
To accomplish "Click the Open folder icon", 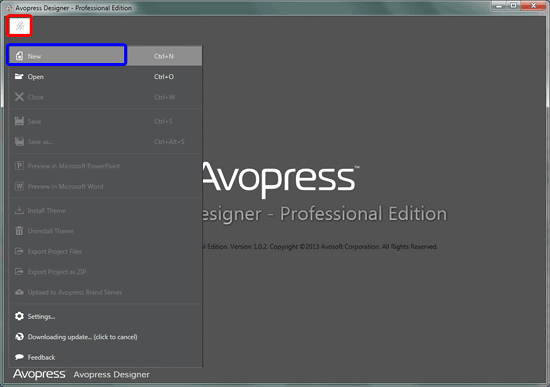I will (x=19, y=76).
